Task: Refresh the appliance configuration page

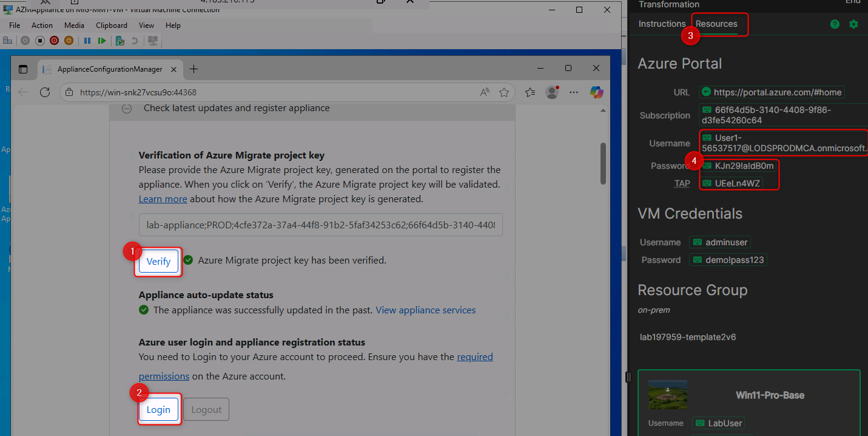Action: click(44, 92)
